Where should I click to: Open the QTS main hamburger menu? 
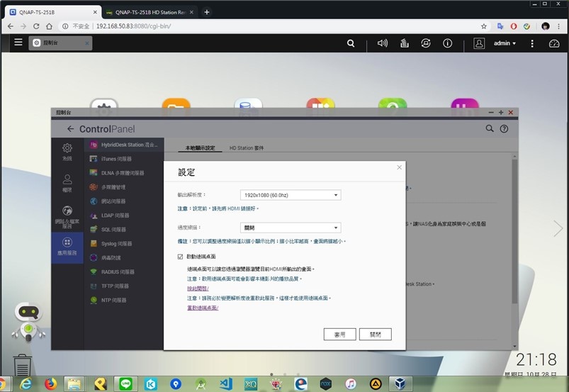(18, 42)
